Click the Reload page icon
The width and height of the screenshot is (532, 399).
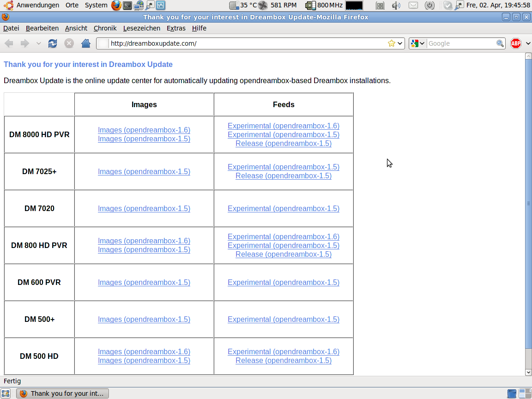click(x=53, y=43)
